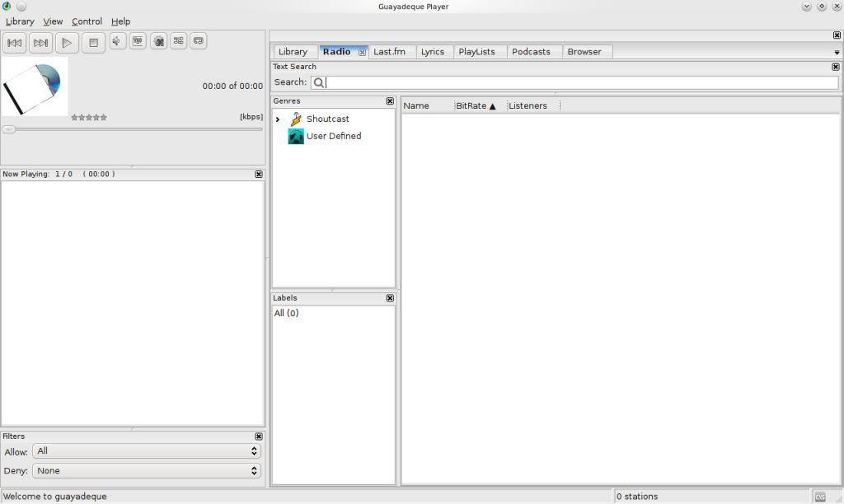The height and width of the screenshot is (504, 844).
Task: Close the Genres panel
Action: (390, 101)
